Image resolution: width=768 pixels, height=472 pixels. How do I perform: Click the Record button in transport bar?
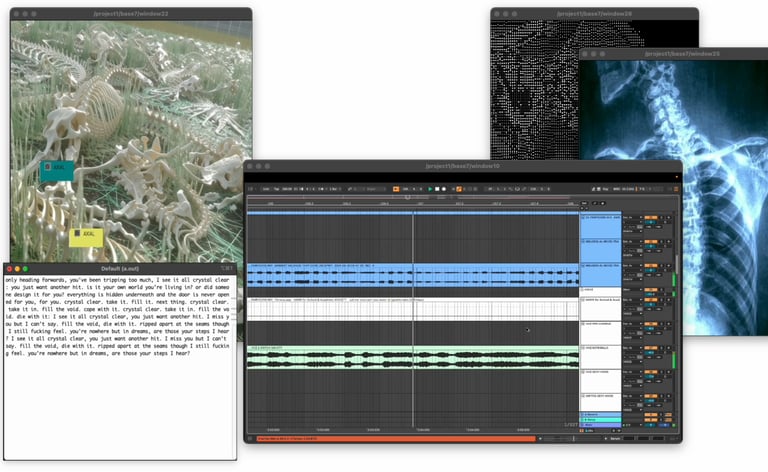click(444, 188)
